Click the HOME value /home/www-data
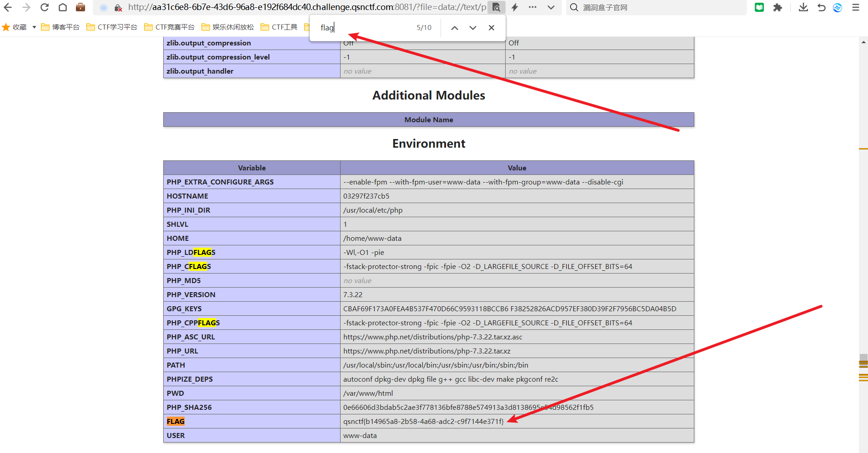 [372, 238]
